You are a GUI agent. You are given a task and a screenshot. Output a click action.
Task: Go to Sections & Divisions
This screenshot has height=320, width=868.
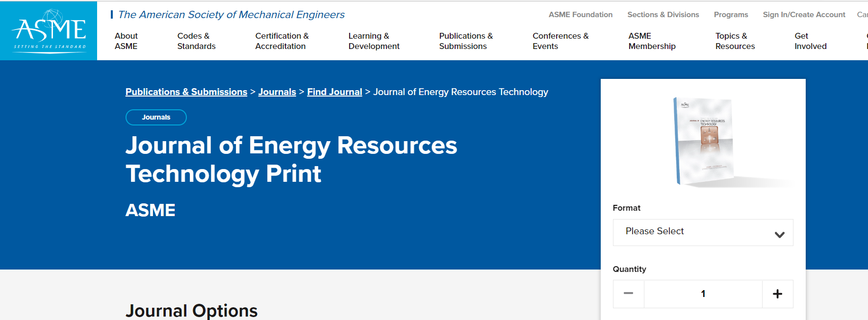tap(663, 15)
